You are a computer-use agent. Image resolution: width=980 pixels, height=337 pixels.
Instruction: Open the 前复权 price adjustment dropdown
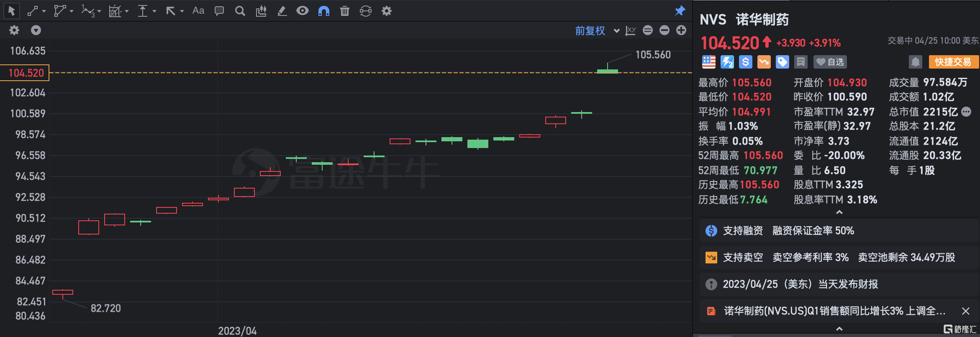[x=597, y=31]
